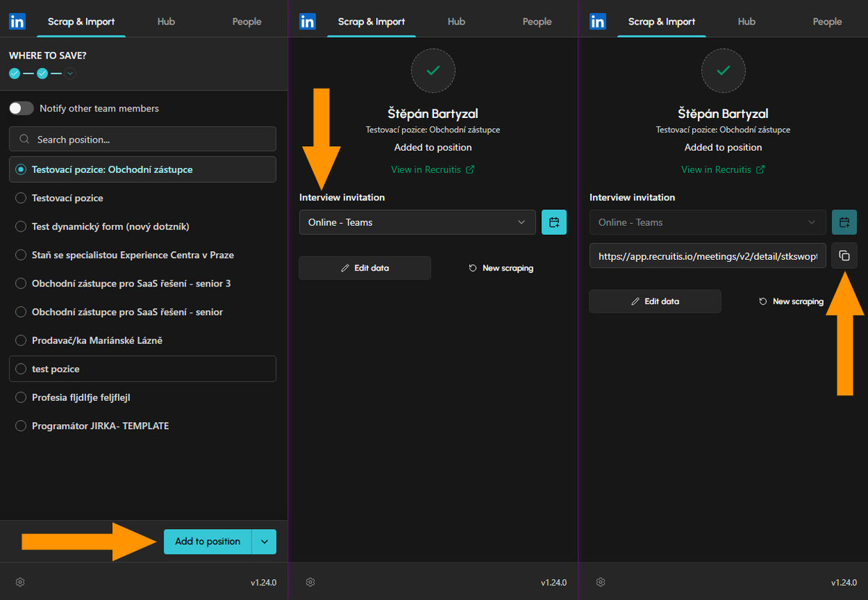Click the Add to position button
Viewport: 868px width, 600px height.
pyautogui.click(x=208, y=541)
